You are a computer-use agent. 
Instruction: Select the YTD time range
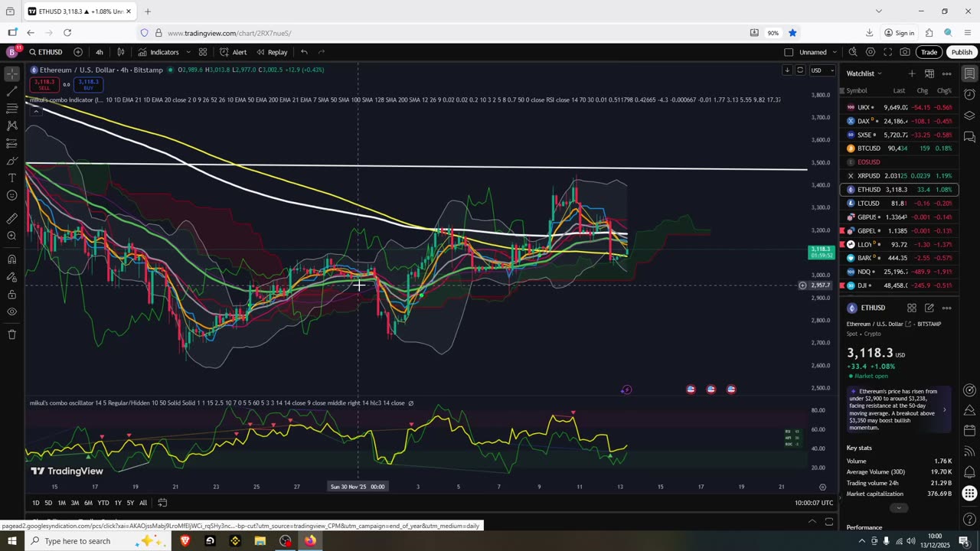click(x=103, y=503)
